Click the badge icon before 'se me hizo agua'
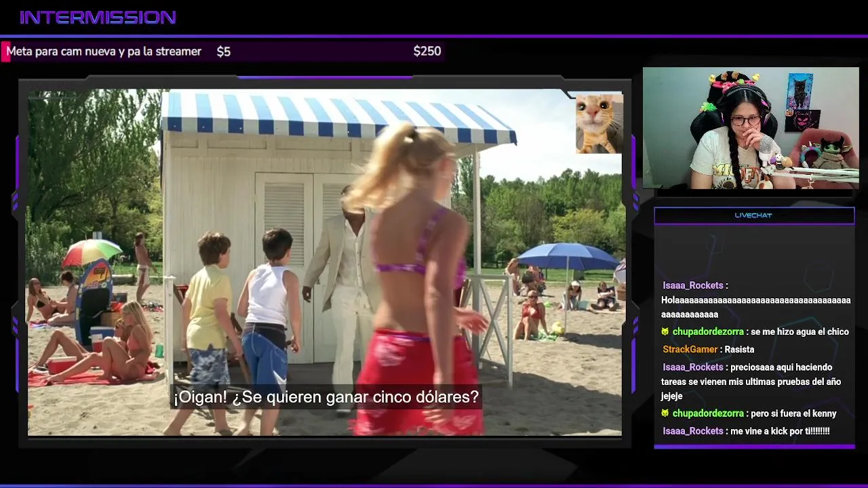The width and height of the screenshot is (868, 488). (x=665, y=332)
